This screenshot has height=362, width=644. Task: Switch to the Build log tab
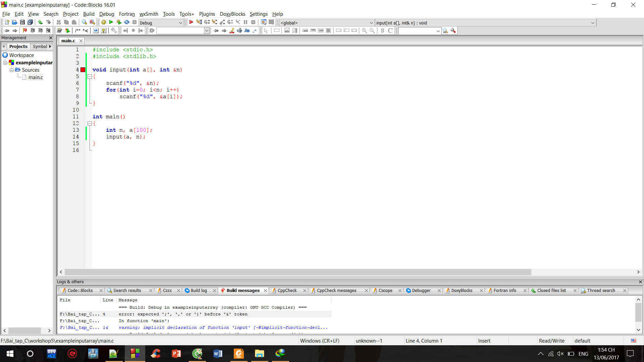point(199,291)
